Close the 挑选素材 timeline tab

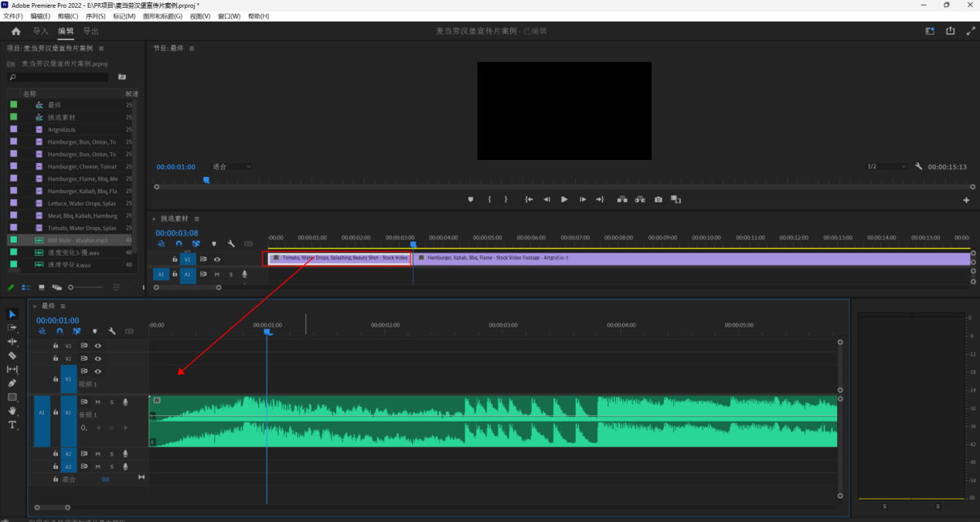pos(153,219)
